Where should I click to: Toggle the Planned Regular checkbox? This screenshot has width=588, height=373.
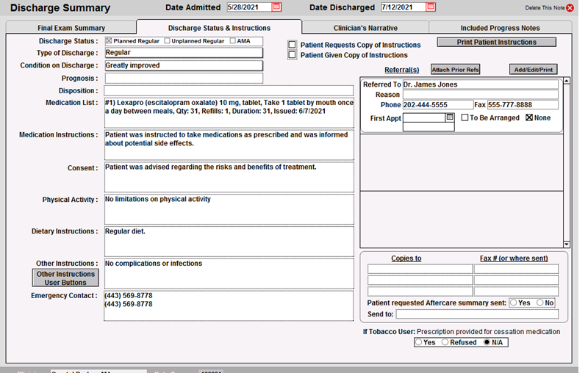[x=109, y=41]
